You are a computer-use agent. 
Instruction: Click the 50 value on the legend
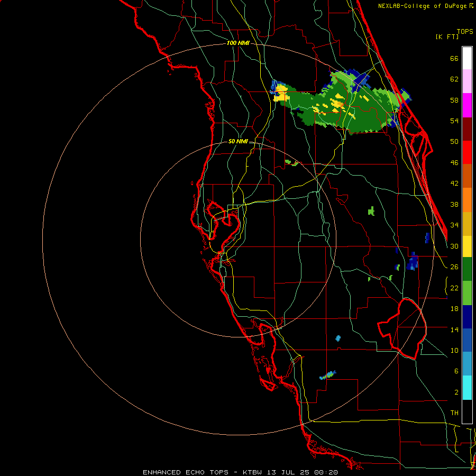click(x=454, y=141)
